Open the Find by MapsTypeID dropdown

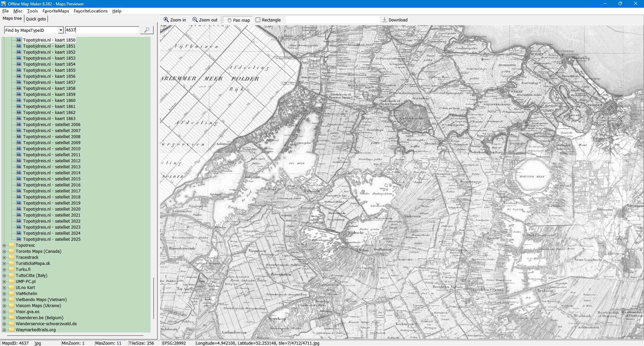tap(61, 30)
